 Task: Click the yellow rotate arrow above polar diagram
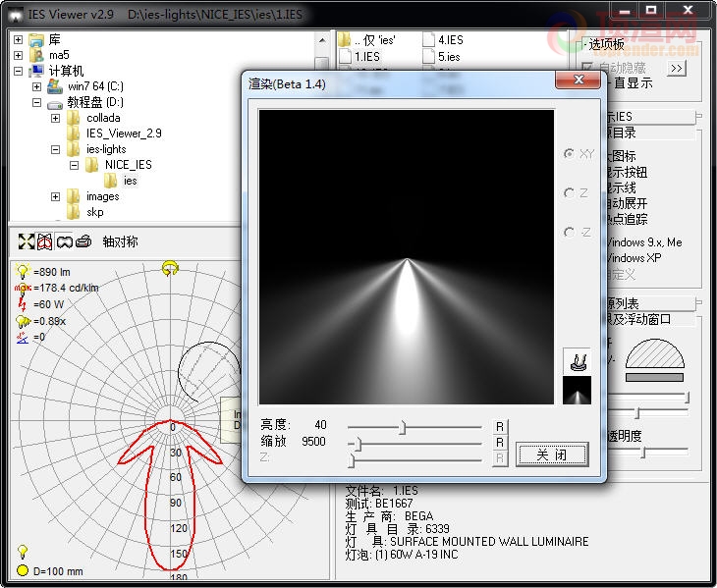170,268
